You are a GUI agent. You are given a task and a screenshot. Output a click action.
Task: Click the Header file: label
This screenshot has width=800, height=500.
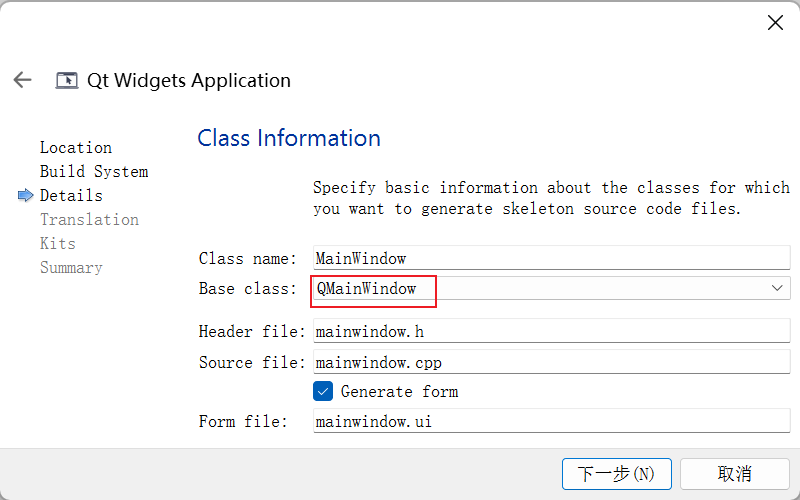pos(252,332)
